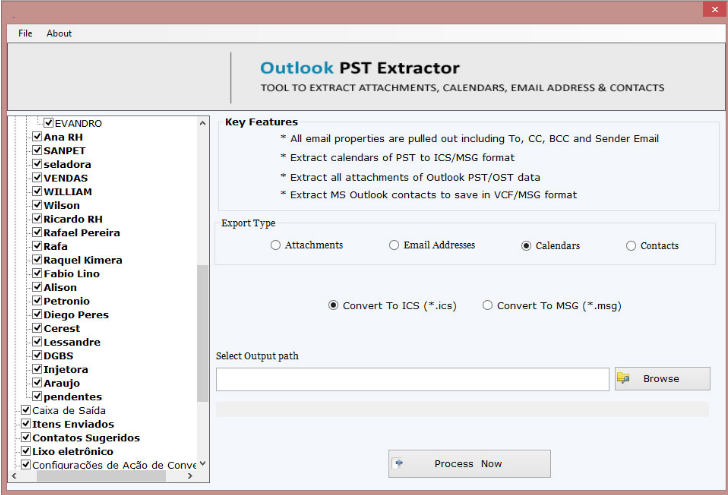Uncheck the EVANDRO folder checkbox

click(x=49, y=123)
